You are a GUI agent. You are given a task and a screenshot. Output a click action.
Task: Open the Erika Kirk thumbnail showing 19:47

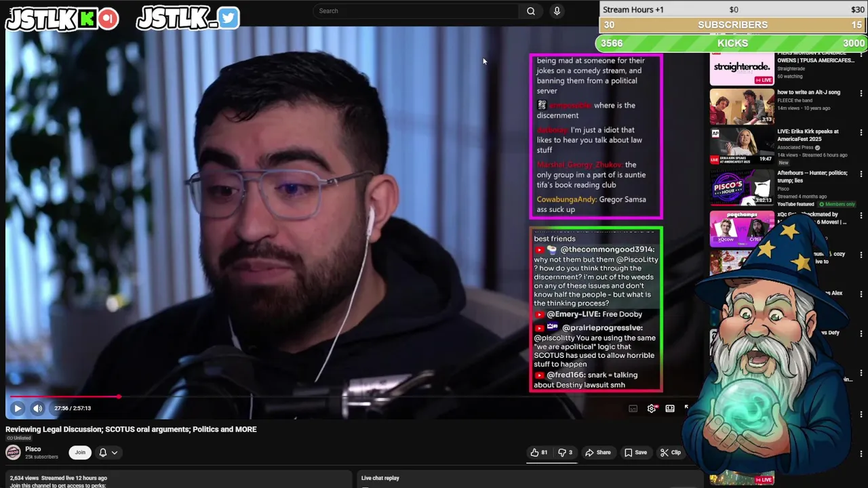pos(742,146)
